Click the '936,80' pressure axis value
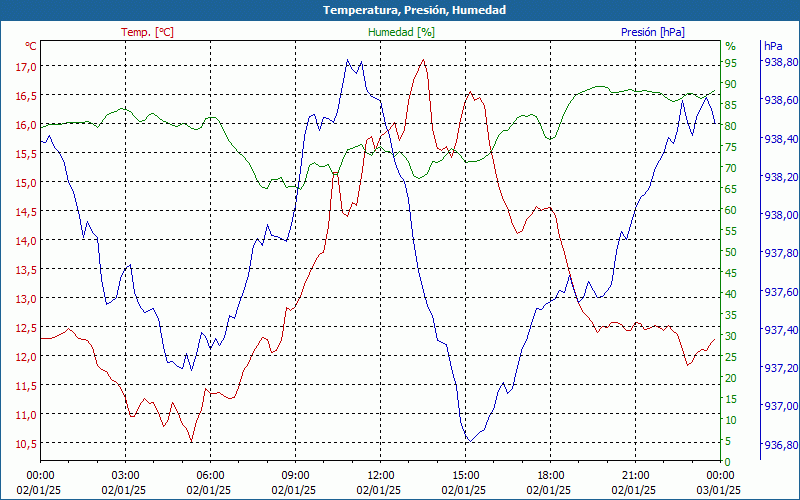The image size is (800, 500). 780,445
